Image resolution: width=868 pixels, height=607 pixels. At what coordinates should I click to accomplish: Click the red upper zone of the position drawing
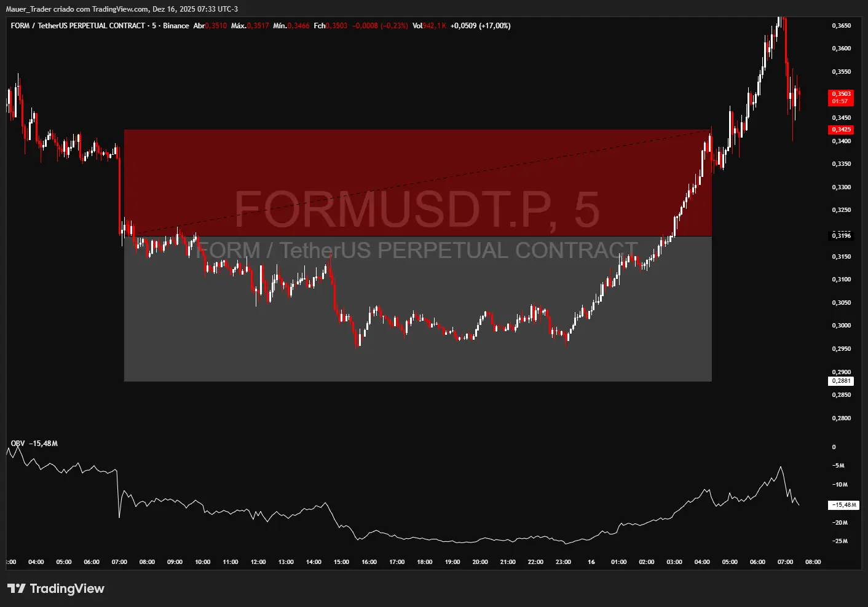click(418, 182)
